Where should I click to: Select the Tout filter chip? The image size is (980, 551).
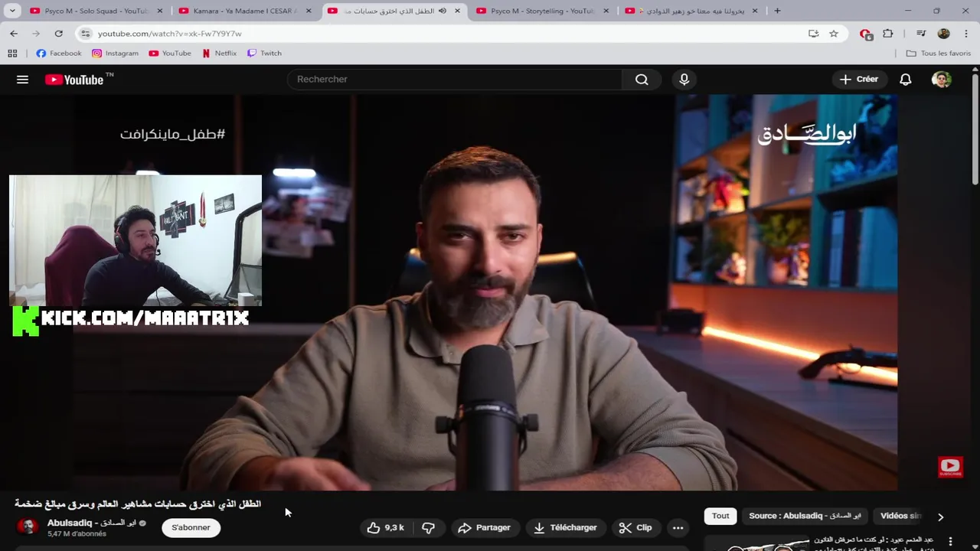point(720,517)
